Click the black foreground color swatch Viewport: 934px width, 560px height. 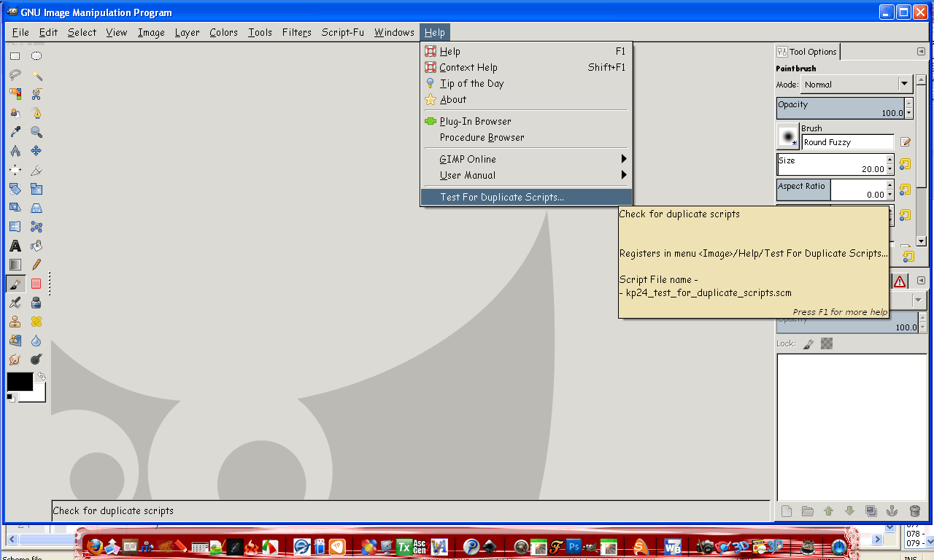tap(20, 381)
